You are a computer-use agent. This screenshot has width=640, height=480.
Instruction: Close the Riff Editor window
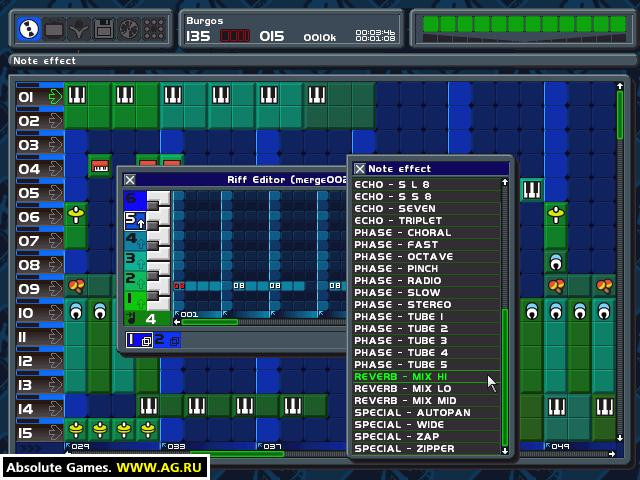coord(130,180)
